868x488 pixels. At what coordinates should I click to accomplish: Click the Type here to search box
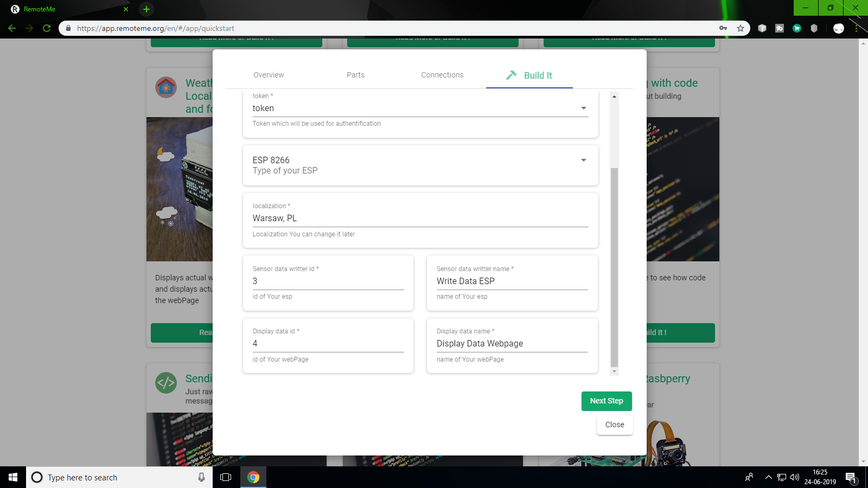pos(119,477)
